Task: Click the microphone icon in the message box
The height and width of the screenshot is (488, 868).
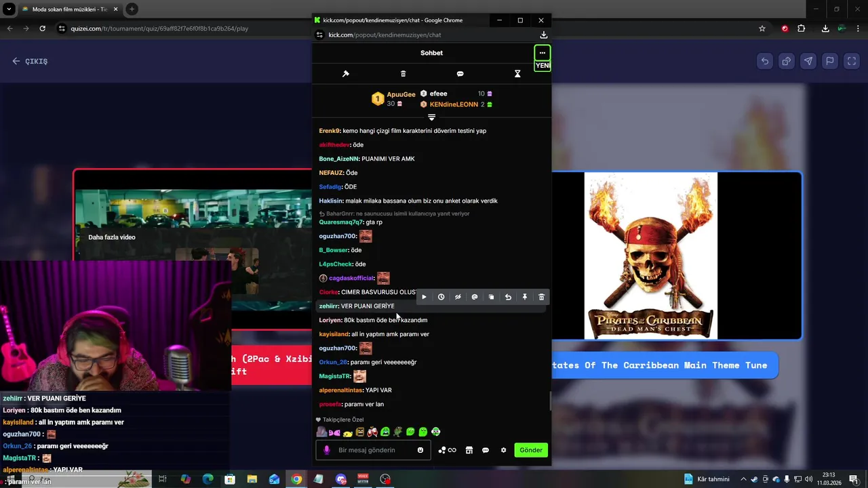Action: [x=326, y=450]
